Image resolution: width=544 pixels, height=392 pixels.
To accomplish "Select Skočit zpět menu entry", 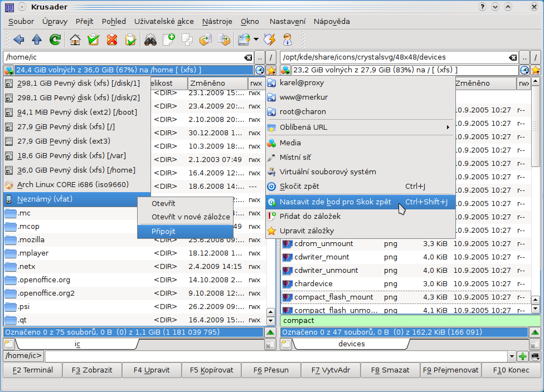I will [361, 187].
